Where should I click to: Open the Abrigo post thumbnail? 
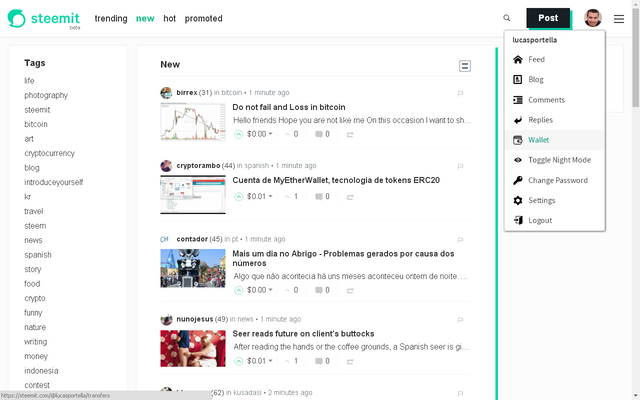tap(193, 268)
